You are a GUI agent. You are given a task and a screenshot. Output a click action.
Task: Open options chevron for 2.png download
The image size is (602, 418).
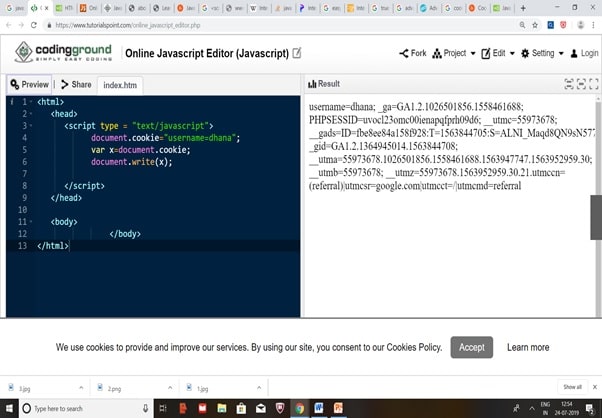[x=170, y=388]
